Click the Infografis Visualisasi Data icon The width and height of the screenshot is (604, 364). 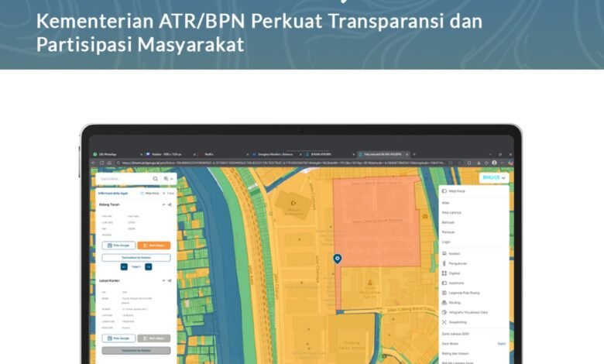[x=444, y=312]
